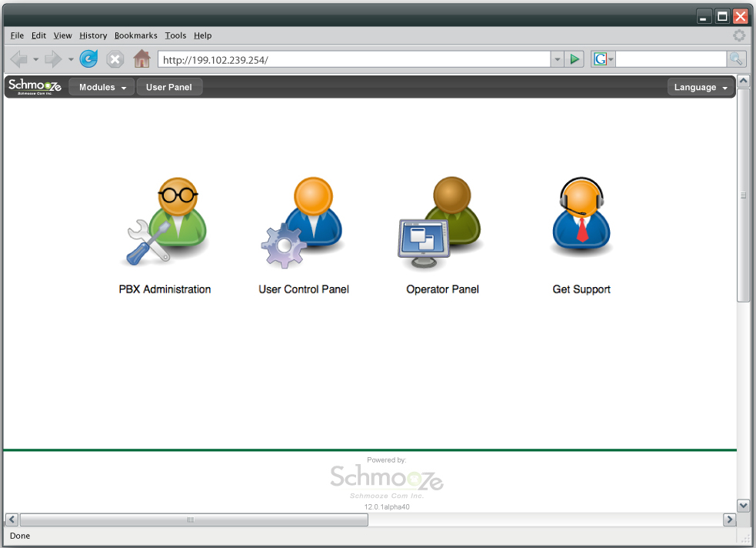Click in the URL address field
Screen dimensions: 756x548
(x=346, y=58)
